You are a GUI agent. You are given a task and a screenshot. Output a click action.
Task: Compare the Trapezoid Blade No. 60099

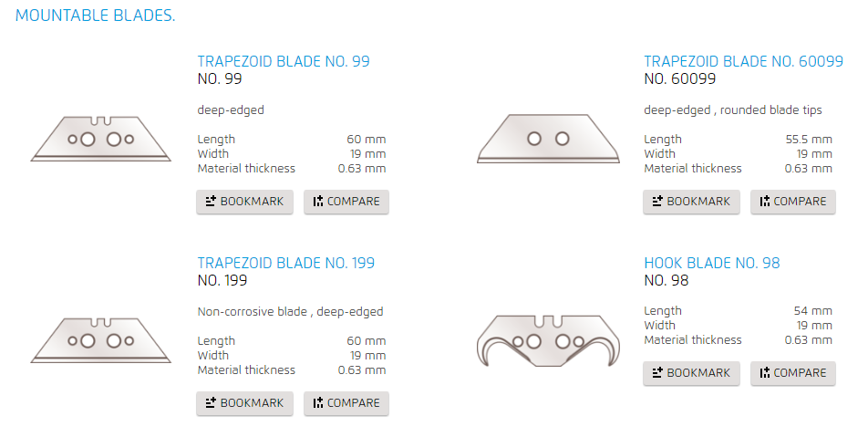pos(793,202)
